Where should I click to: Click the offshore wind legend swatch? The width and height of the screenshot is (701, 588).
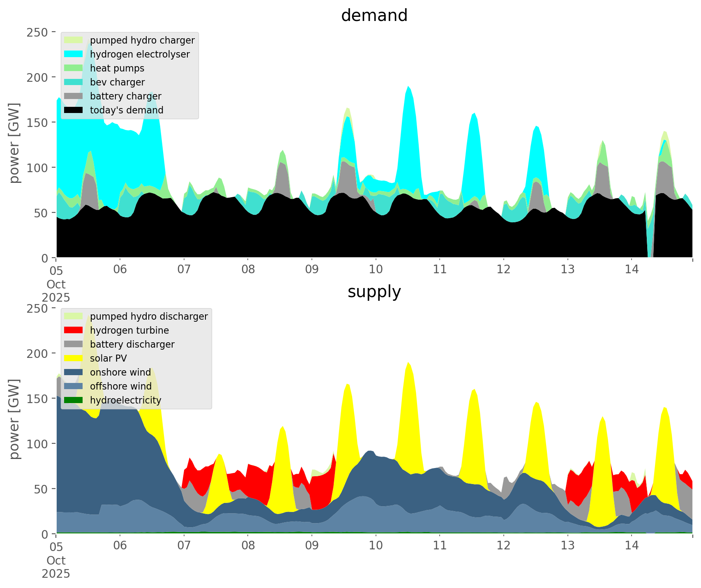(74, 386)
